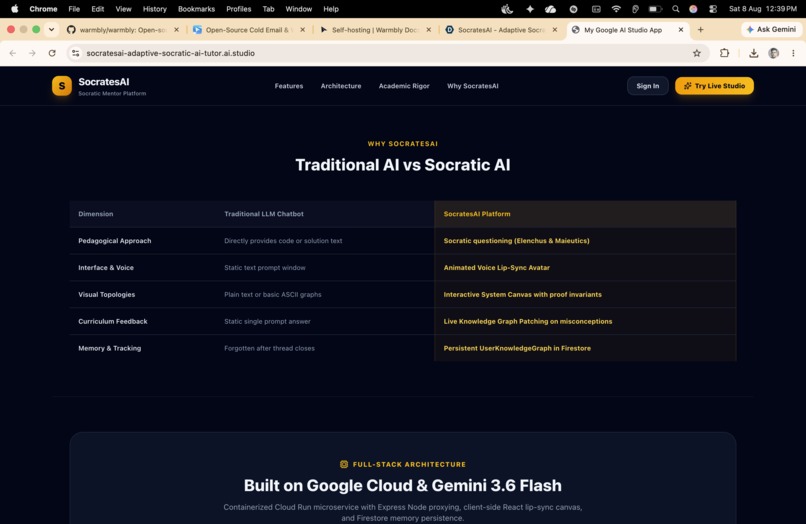Viewport: 806px width, 524px height.
Task: Switch to warmbly/warmbly GitHub tab
Action: 123,30
